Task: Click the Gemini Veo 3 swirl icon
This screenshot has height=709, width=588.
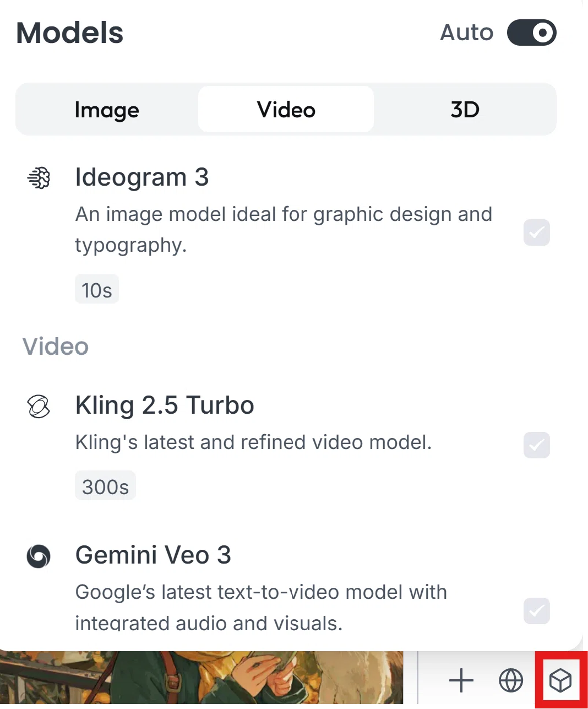Action: (39, 556)
